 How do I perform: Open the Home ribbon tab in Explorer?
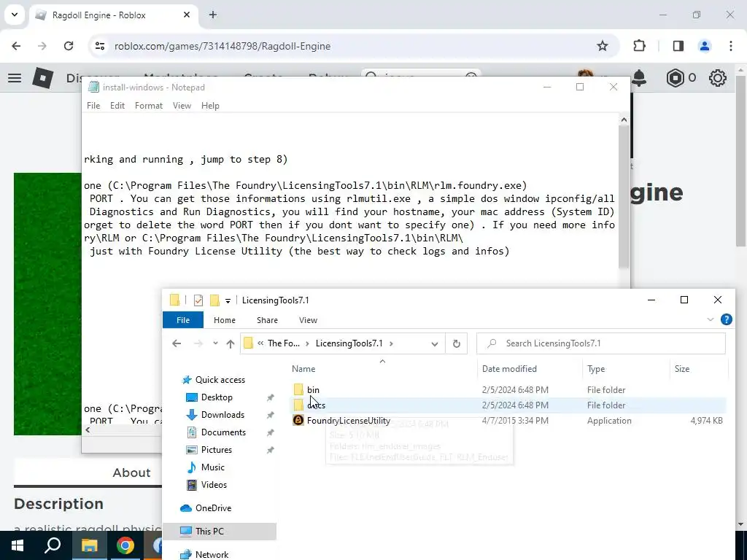click(225, 320)
